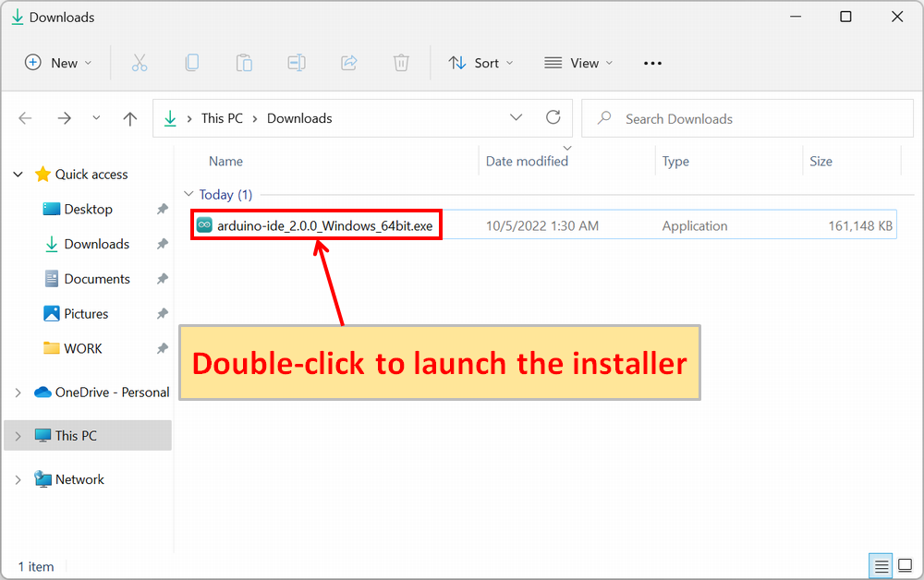Viewport: 924px width, 580px height.
Task: Click the Arduino installer file icon
Action: tap(204, 225)
